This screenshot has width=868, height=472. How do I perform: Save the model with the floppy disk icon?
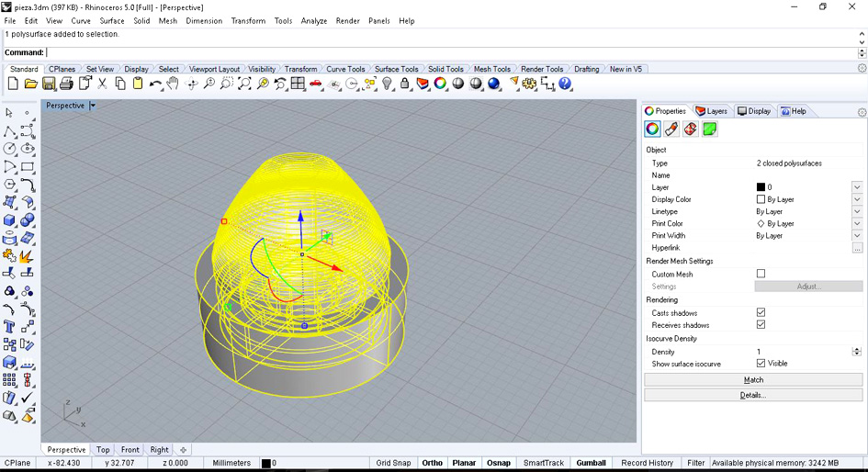tap(49, 84)
